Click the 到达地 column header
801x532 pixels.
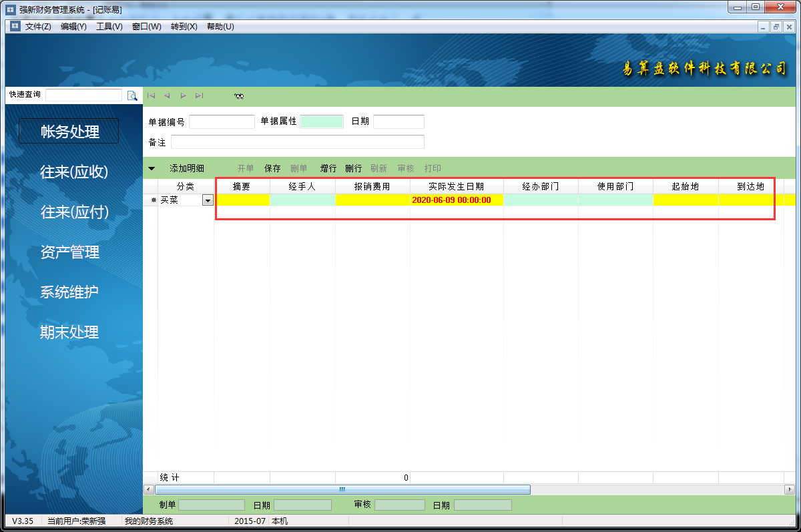tap(751, 186)
